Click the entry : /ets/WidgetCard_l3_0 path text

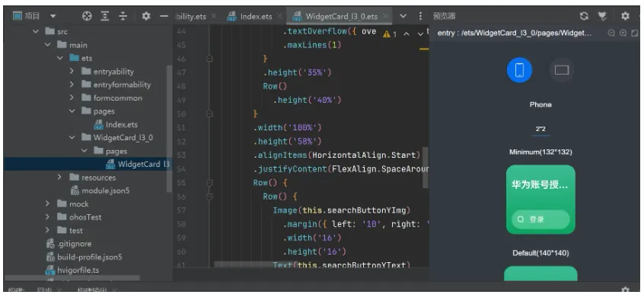click(x=515, y=34)
